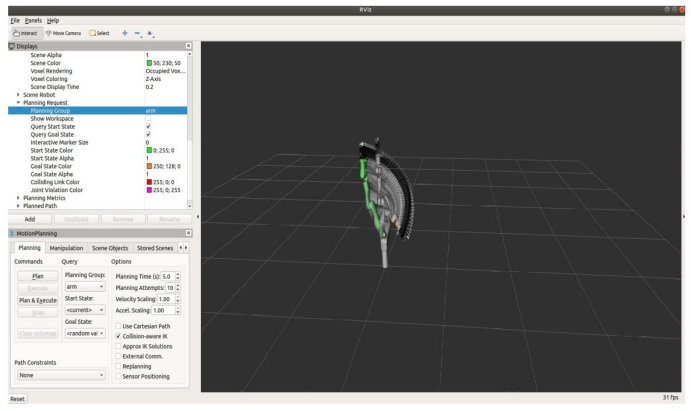The width and height of the screenshot is (691, 411).
Task: Click the minus remove-tool icon
Action: tap(138, 32)
